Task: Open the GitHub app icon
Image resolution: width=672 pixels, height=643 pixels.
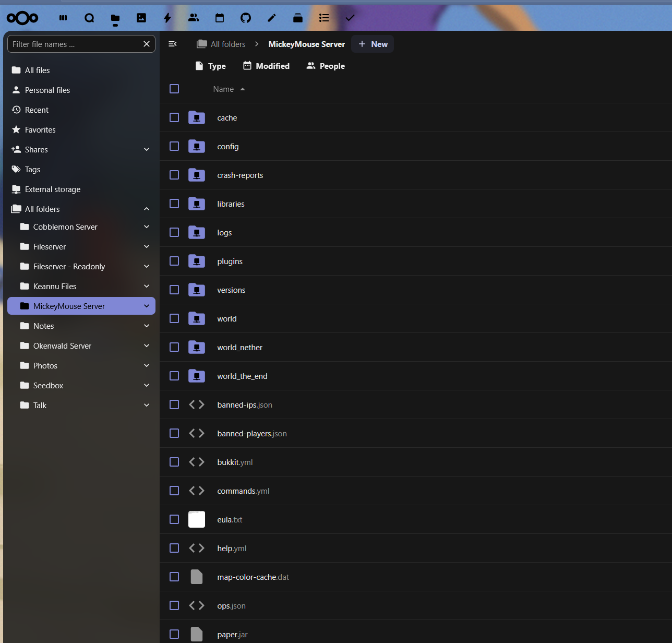Action: tap(246, 18)
